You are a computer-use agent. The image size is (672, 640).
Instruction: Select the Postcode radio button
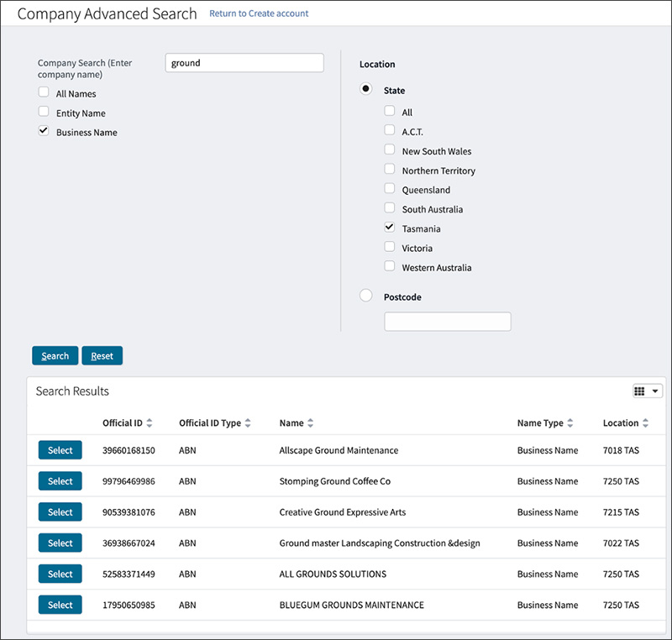coord(365,296)
